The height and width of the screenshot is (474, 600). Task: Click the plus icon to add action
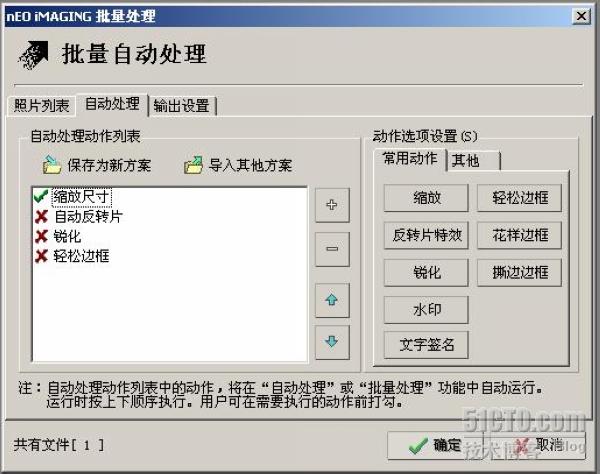click(x=332, y=205)
